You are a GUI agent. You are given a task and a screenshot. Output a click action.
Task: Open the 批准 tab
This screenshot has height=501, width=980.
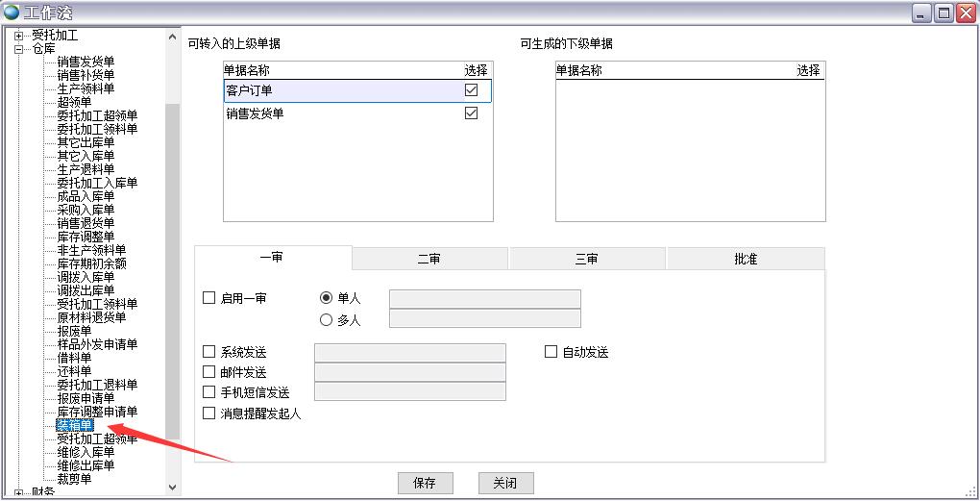click(745, 259)
